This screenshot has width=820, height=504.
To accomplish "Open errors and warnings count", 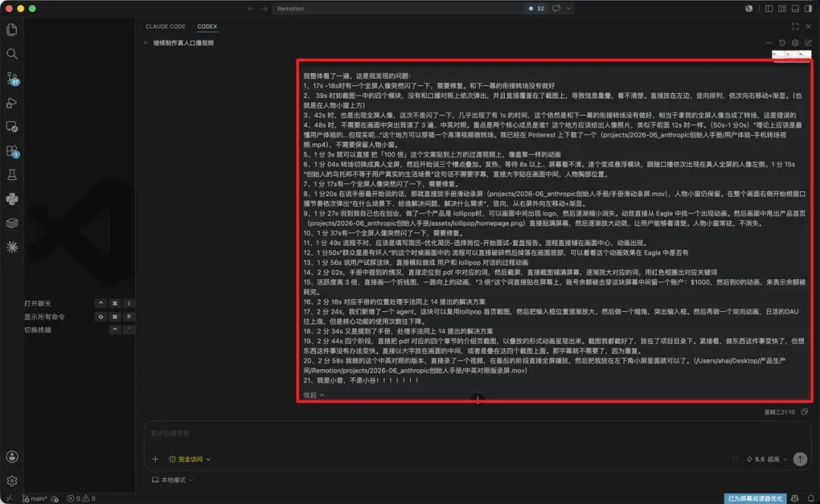I will [x=81, y=499].
